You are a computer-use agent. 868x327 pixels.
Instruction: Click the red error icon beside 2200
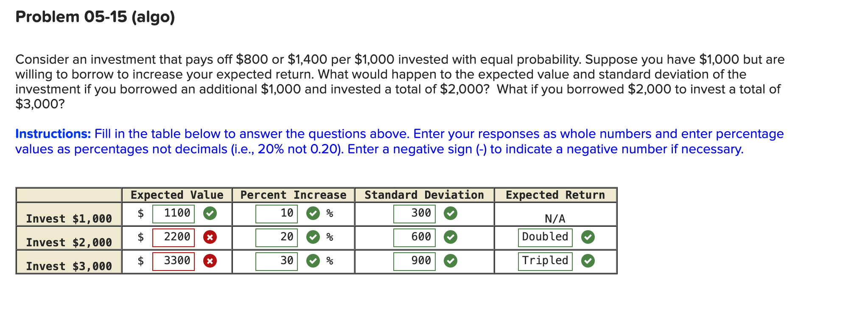[x=210, y=237]
